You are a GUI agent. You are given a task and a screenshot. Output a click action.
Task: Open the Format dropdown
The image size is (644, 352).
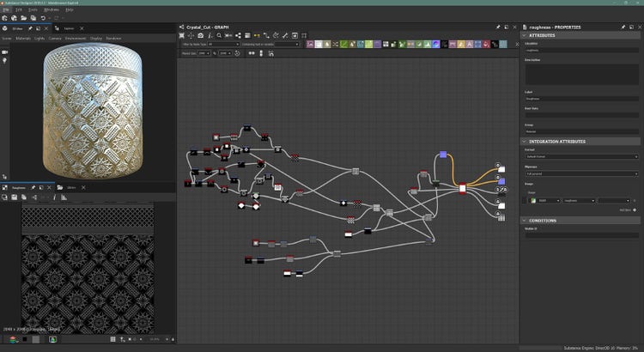[x=581, y=156]
